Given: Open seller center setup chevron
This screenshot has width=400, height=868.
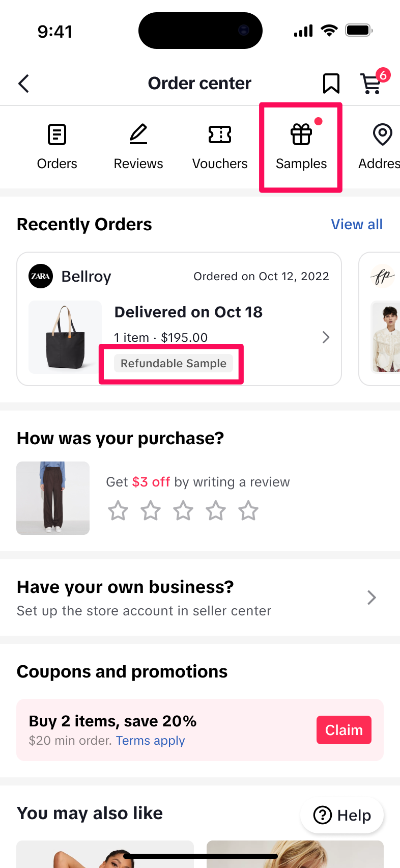Looking at the screenshot, I should tap(372, 598).
